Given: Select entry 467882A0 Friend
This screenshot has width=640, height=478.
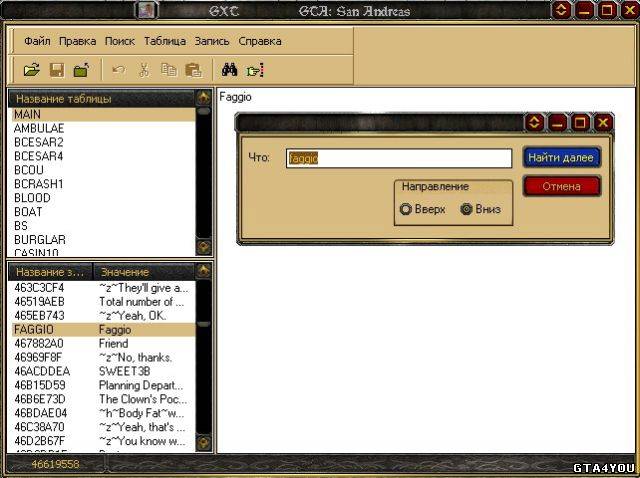Looking at the screenshot, I should click(104, 343).
